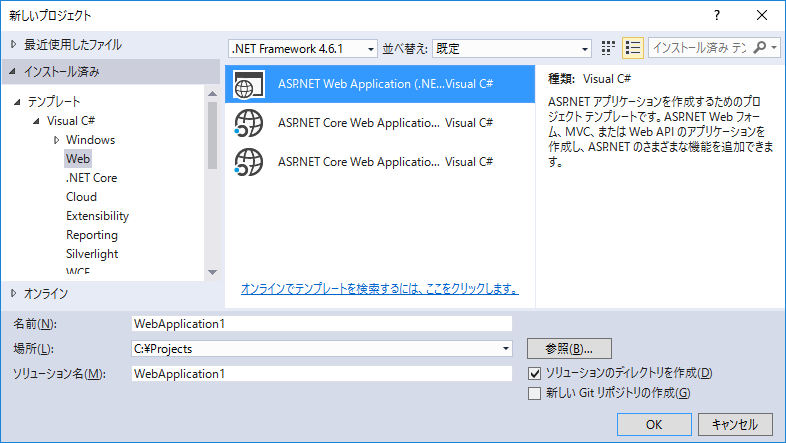Select Web in the template tree
The width and height of the screenshot is (786, 443).
tap(78, 159)
